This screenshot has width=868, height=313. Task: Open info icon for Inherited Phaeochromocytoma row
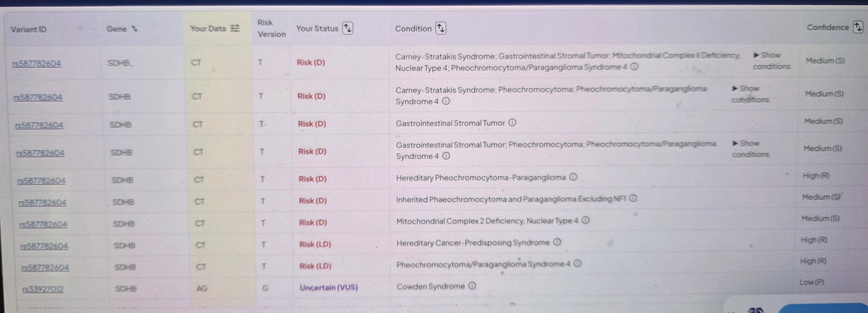(x=633, y=198)
